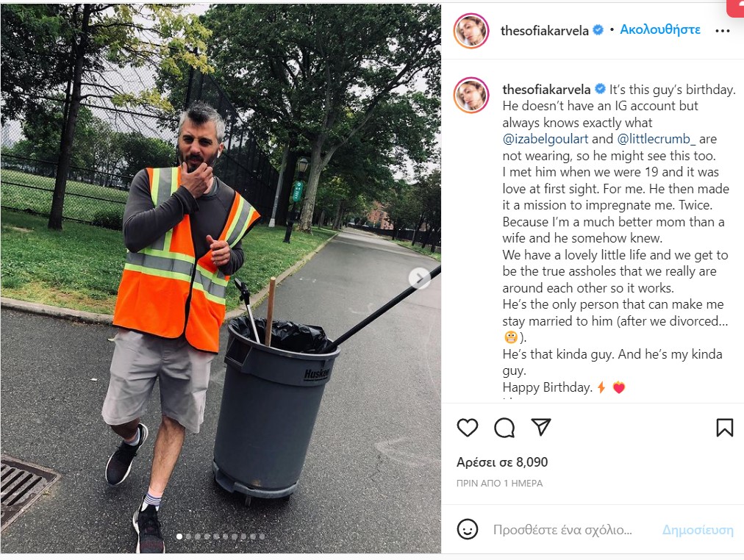The width and height of the screenshot is (744, 560).
Task: Advance to next photo in carousel
Action: click(420, 278)
